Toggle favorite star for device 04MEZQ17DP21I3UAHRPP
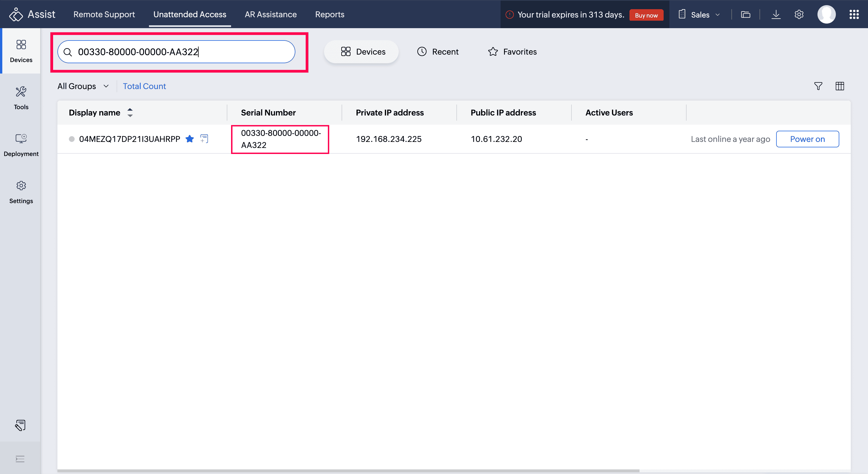Image resolution: width=868 pixels, height=474 pixels. pyautogui.click(x=190, y=138)
